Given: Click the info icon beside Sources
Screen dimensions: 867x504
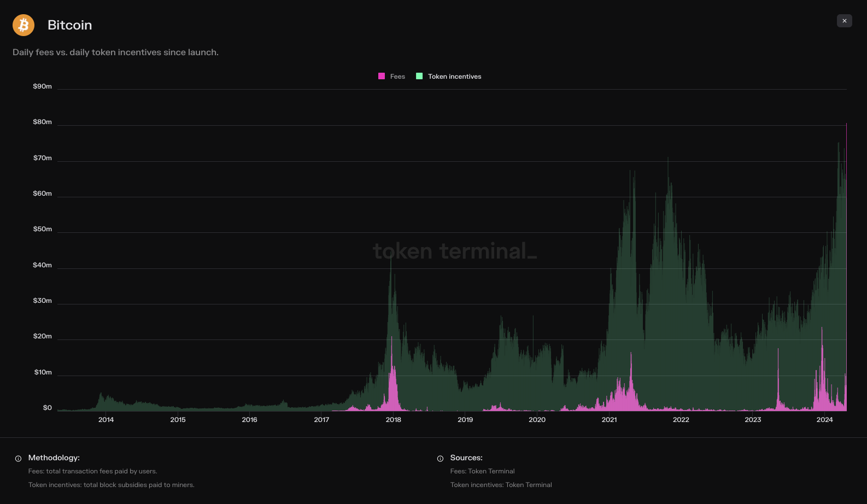Looking at the screenshot, I should coord(440,459).
